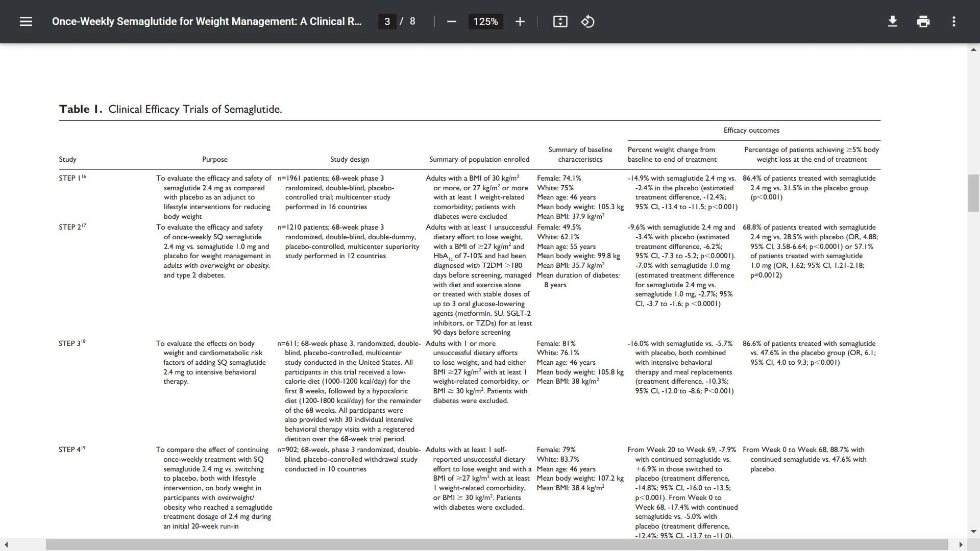Click the document title in toolbar
Image resolution: width=980 pixels, height=551 pixels.
[207, 21]
